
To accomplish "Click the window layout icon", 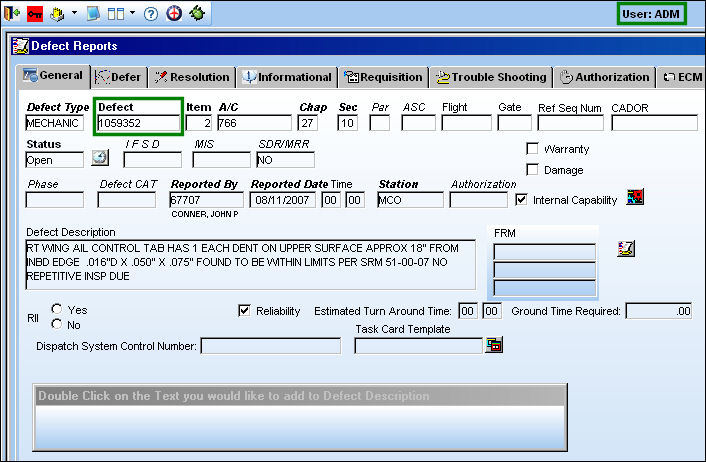I will (116, 14).
